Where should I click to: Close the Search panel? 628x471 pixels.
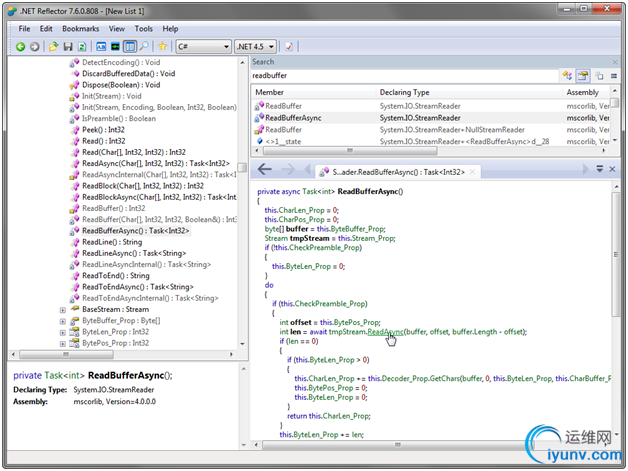click(x=615, y=62)
